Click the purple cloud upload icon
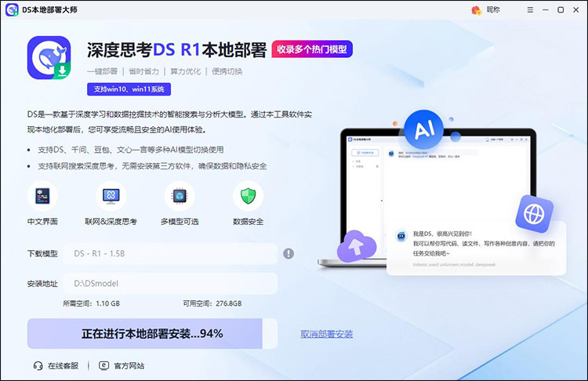 356,246
